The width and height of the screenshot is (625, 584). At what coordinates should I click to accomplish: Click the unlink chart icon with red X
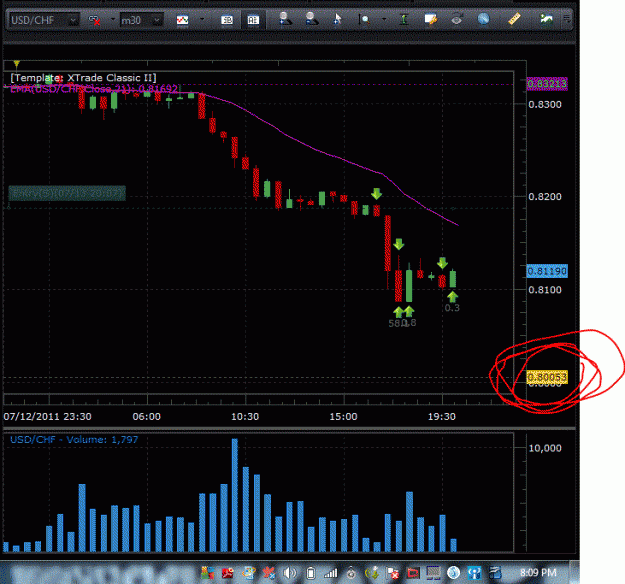tap(94, 20)
